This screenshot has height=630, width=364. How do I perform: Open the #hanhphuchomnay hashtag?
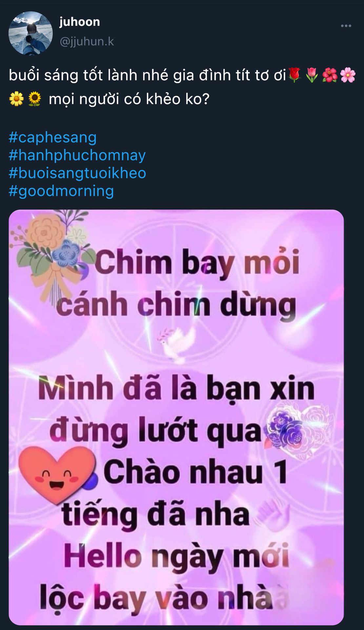pyautogui.click(x=77, y=155)
